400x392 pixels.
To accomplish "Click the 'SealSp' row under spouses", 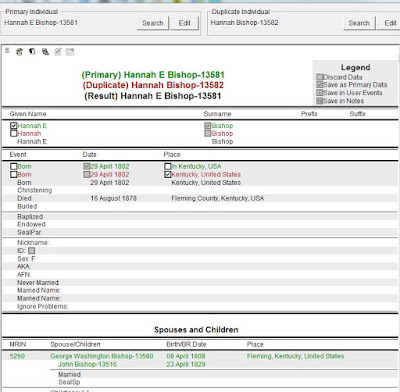I will (x=223, y=382).
